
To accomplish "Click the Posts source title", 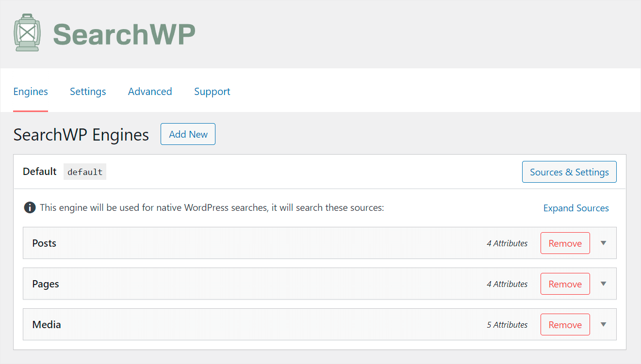I will coord(44,243).
